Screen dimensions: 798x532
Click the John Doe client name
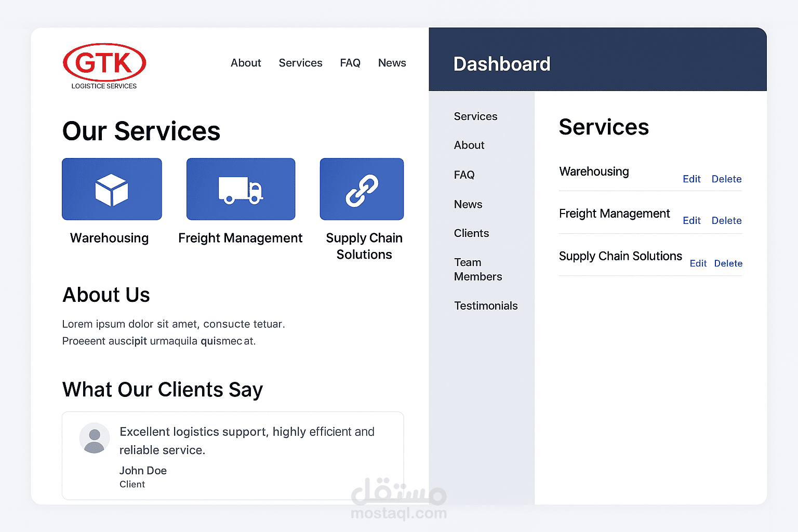coord(143,471)
